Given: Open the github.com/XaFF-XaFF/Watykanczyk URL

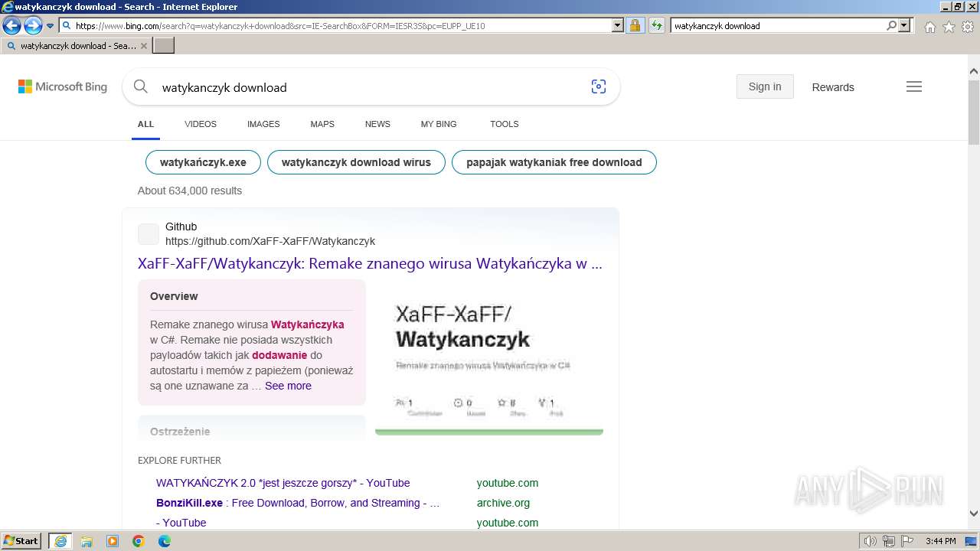Looking at the screenshot, I should [x=270, y=241].
